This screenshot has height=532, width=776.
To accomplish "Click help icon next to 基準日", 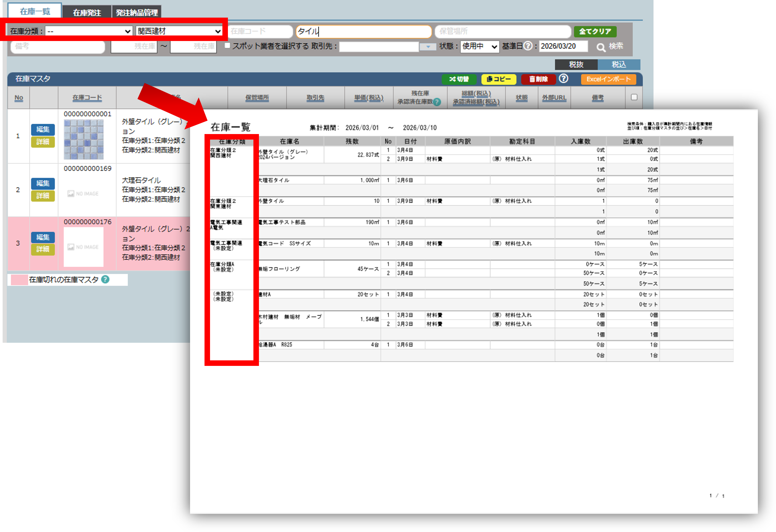I will (x=528, y=46).
